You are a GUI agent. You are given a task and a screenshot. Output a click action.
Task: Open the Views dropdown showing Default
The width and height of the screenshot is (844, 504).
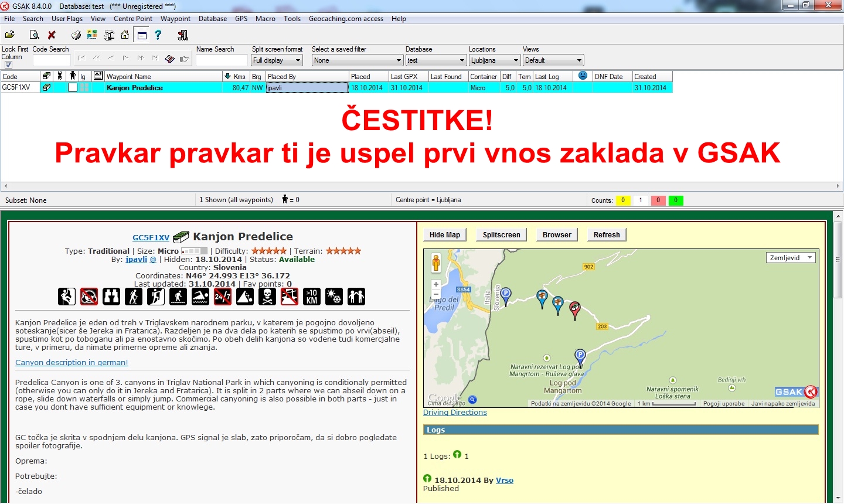point(553,60)
